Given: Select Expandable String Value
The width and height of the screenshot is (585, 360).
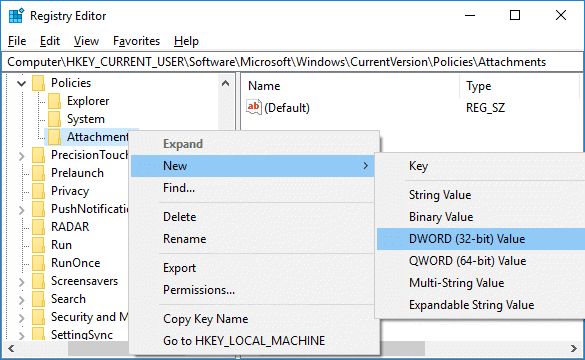Looking at the screenshot, I should [x=481, y=305].
